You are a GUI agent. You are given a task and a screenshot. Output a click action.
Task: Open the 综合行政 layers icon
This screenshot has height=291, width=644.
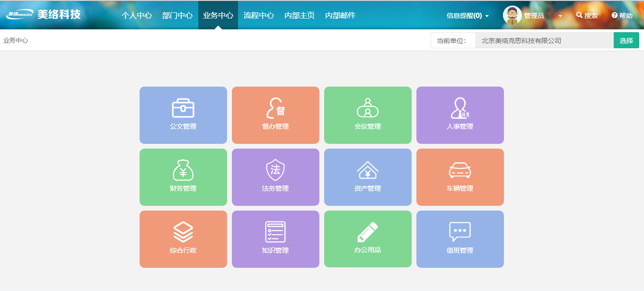[183, 232]
